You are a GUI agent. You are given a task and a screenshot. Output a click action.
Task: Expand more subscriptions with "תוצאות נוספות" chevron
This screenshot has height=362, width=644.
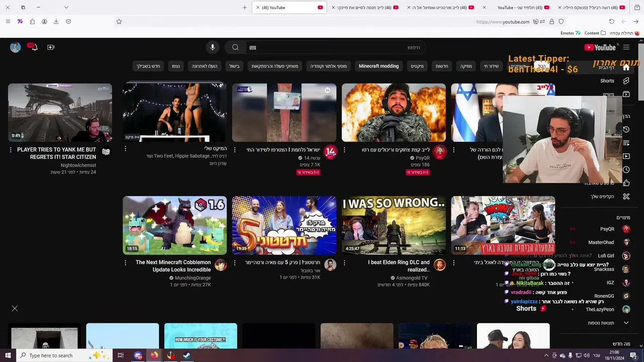[x=626, y=323]
